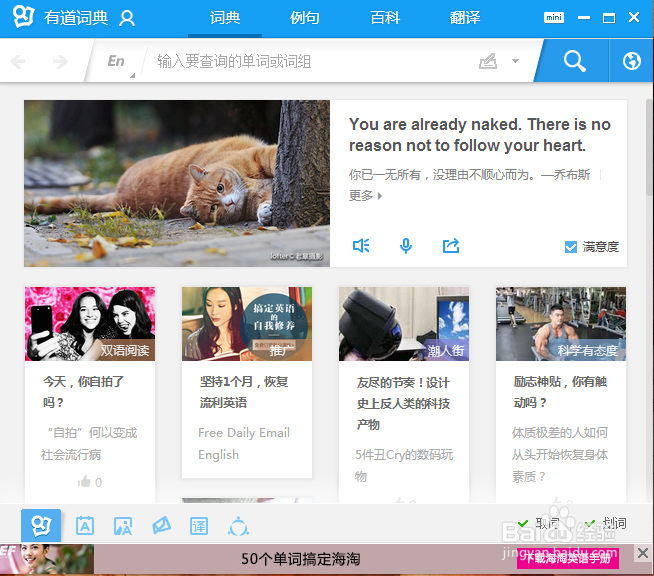Screen dimensions: 654x576
Task: Toggle the 划词 selection translate option
Action: coord(606,523)
